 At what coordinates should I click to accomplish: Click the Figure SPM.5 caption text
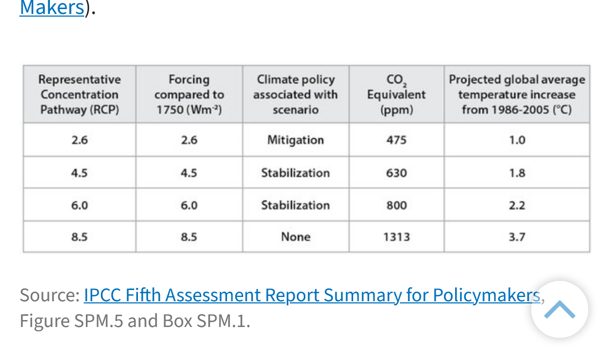(x=134, y=321)
